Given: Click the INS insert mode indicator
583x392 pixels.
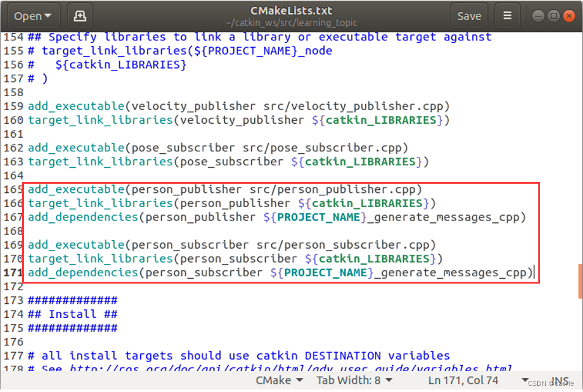Looking at the screenshot, I should [x=560, y=380].
